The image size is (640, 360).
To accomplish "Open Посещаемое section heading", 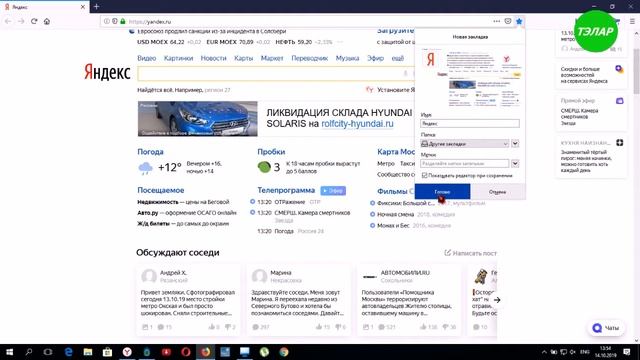I will click(160, 190).
